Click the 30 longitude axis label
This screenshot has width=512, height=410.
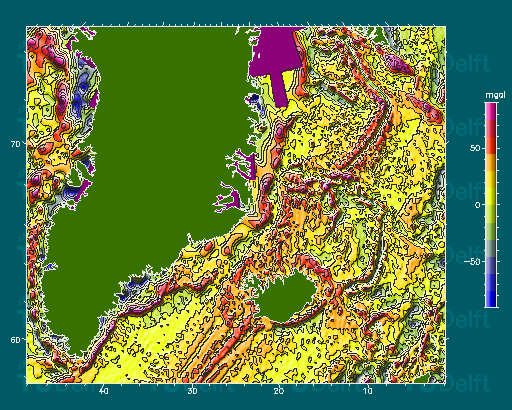click(x=192, y=390)
